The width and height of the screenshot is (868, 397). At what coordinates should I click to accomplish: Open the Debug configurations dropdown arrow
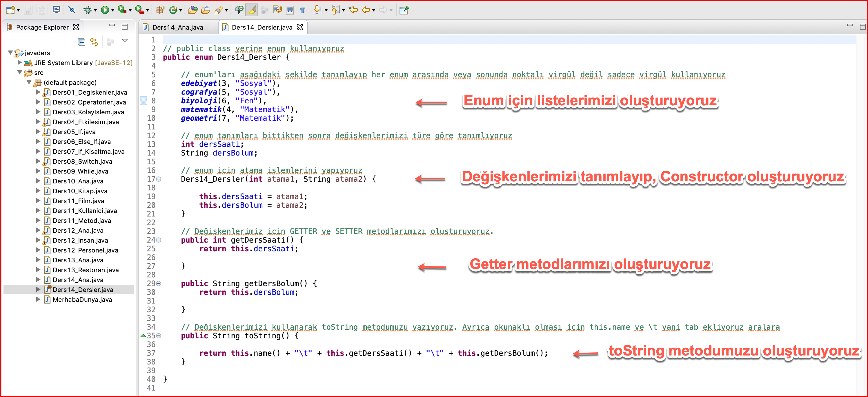[95, 10]
